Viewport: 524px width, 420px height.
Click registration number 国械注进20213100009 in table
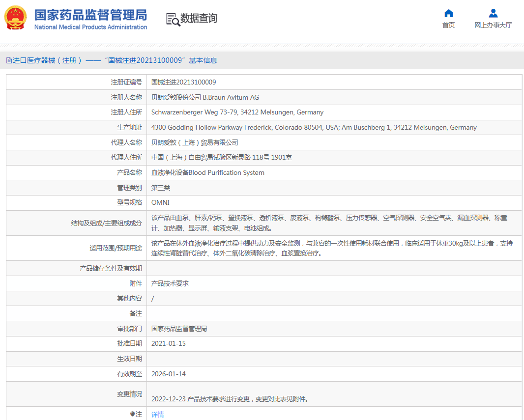(x=183, y=83)
